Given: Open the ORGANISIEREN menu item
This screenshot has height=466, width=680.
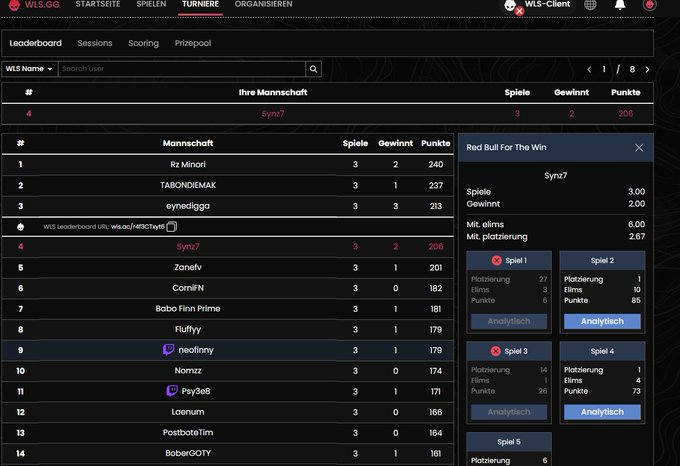Looking at the screenshot, I should (263, 4).
